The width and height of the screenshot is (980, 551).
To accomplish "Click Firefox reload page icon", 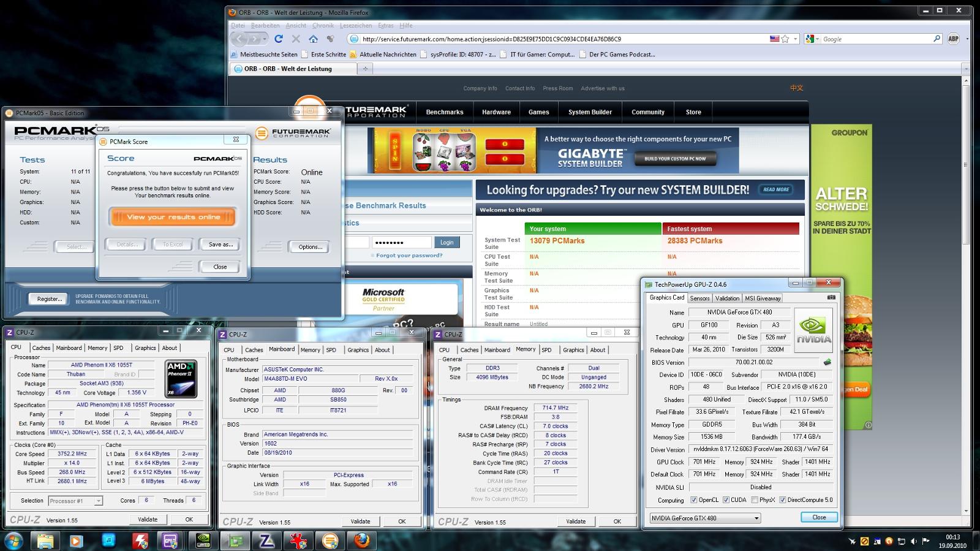I will pos(279,39).
